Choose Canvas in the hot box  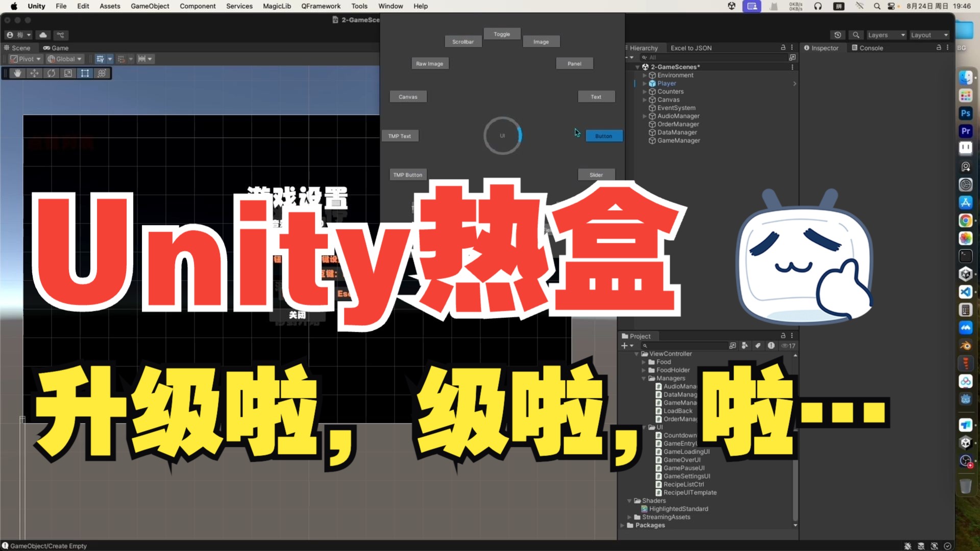408,97
